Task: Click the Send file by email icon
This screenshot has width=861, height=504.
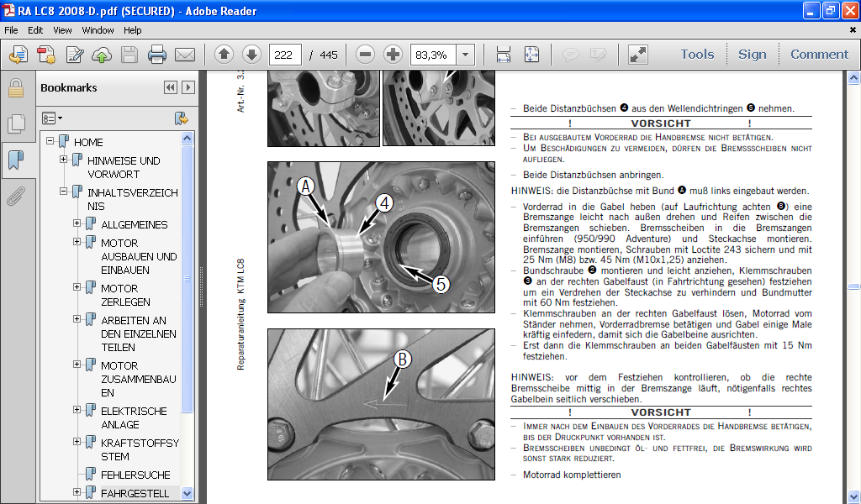Action: (184, 55)
